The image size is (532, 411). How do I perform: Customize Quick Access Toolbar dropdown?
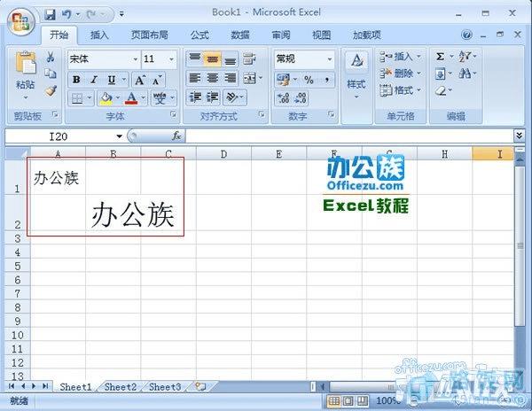121,14
